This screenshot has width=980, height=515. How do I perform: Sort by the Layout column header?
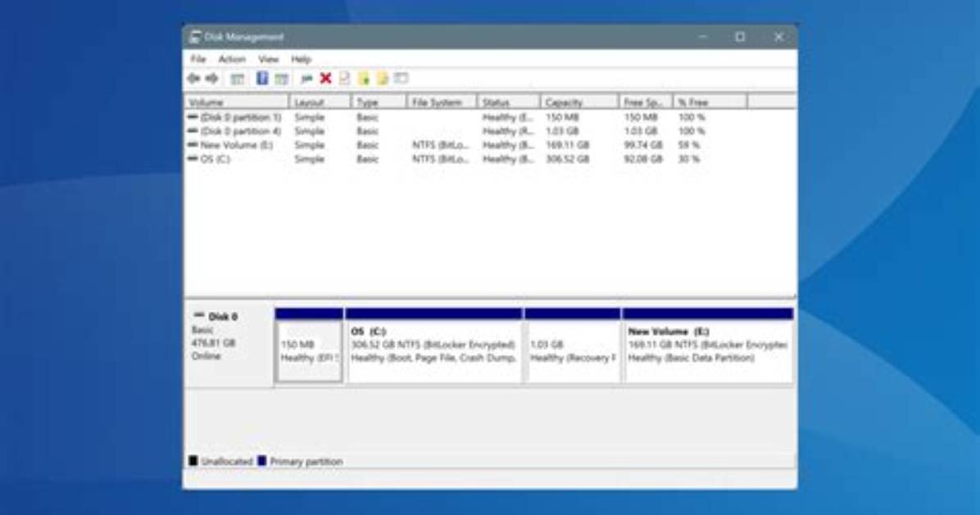(x=320, y=102)
